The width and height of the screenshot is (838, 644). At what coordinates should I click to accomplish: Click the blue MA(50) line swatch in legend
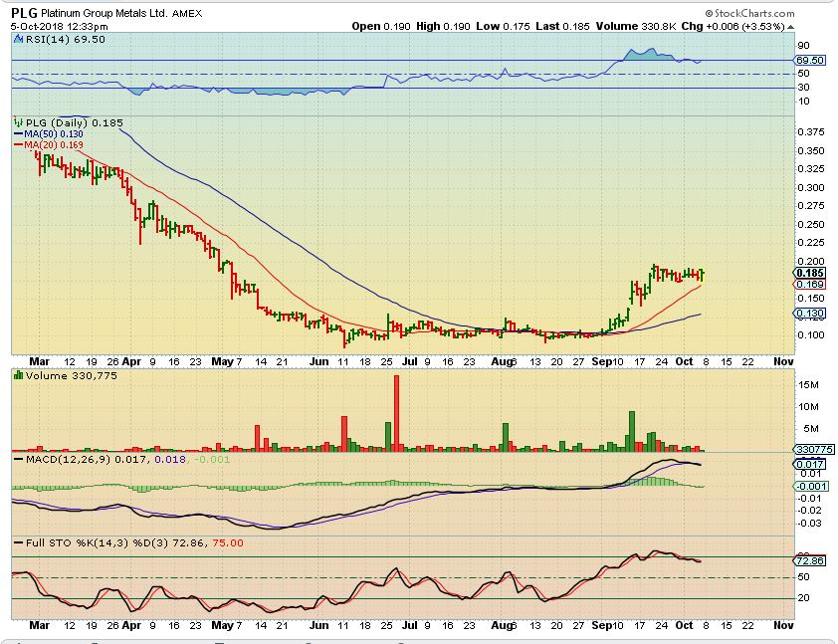pyautogui.click(x=19, y=134)
